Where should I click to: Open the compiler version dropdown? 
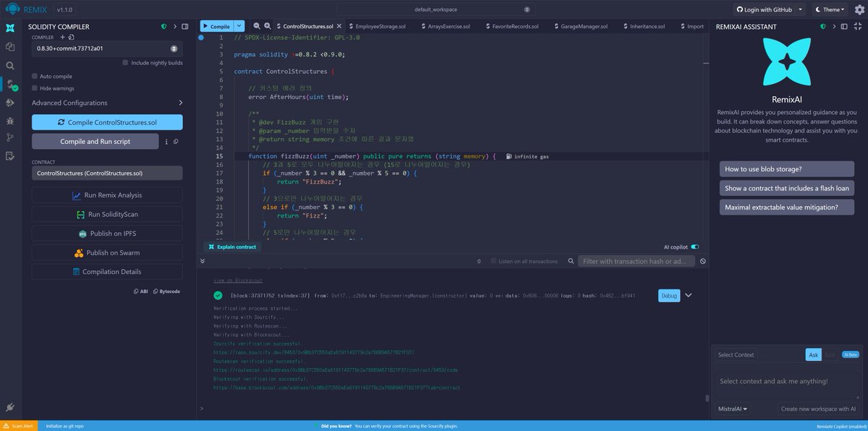[x=107, y=48]
